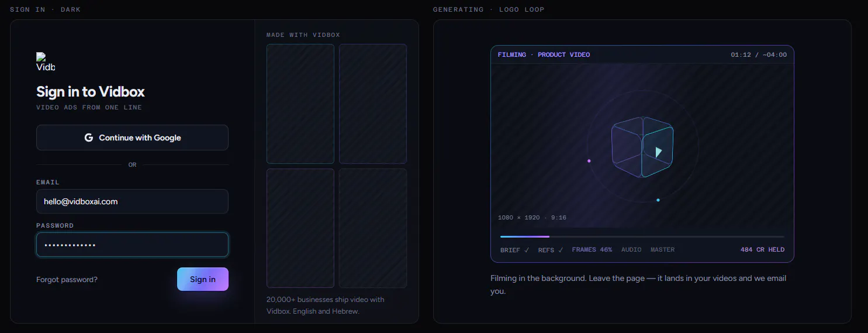Click the Google G icon
The width and height of the screenshot is (868, 333).
[x=89, y=138]
